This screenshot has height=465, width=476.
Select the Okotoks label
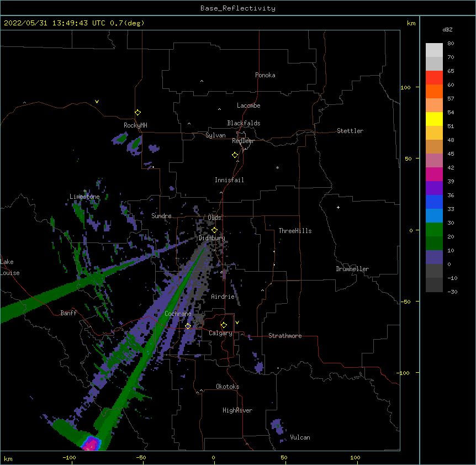228,387
